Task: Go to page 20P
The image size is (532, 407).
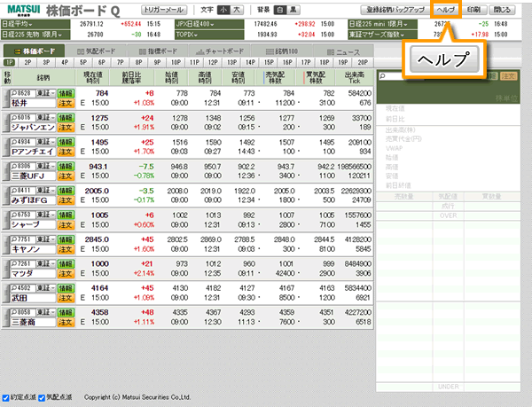Action: pyautogui.click(x=363, y=62)
